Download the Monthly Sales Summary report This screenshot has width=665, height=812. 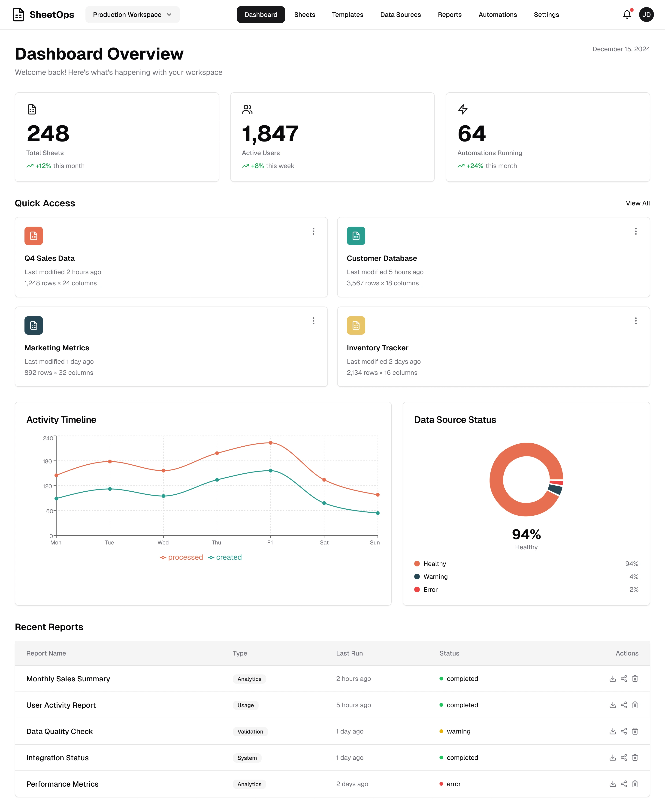[x=613, y=678]
